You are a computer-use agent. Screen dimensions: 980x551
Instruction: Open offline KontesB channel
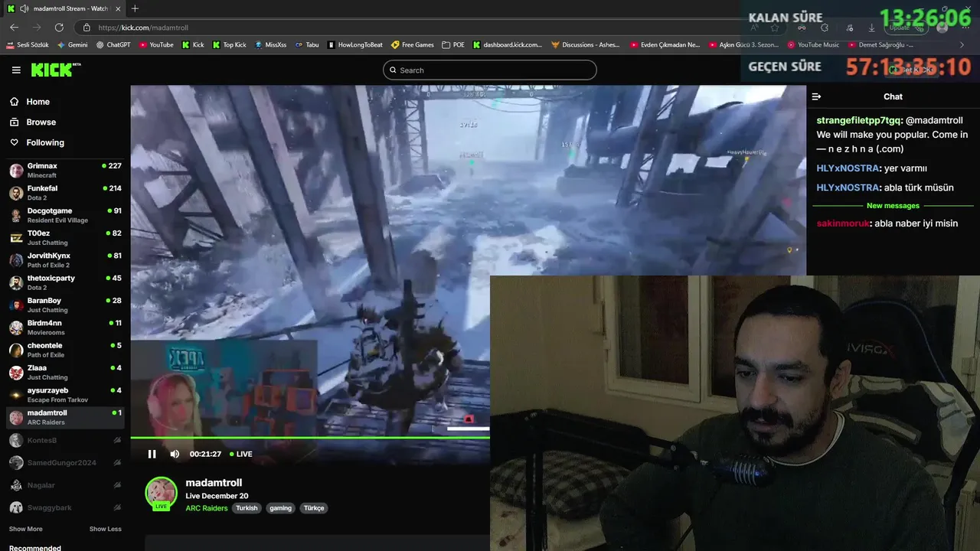(x=64, y=440)
